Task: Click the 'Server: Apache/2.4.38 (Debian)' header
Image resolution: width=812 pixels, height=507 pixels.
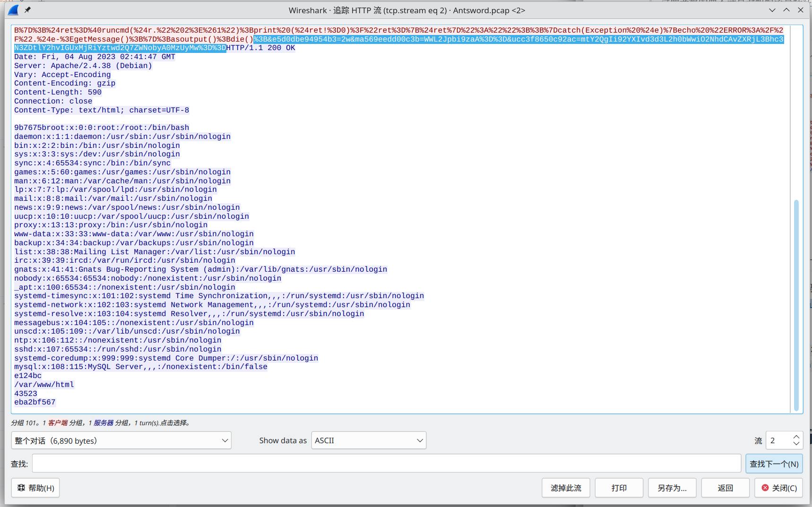Action: 83,66
